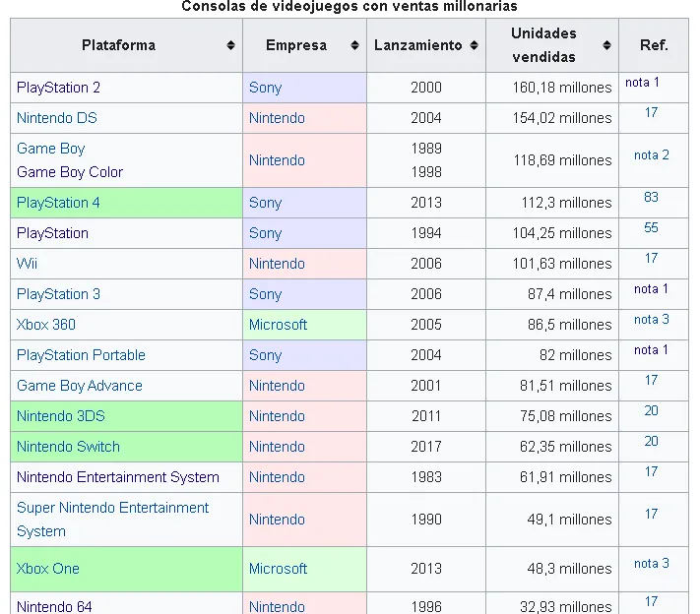The width and height of the screenshot is (700, 614).
Task: Open the Game Boy link
Action: pos(50,149)
